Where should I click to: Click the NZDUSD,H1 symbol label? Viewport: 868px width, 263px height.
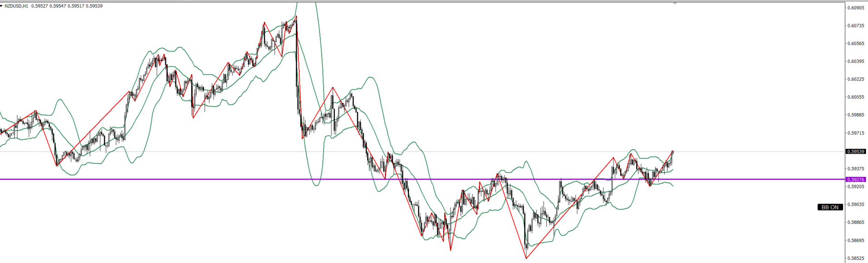coord(16,6)
